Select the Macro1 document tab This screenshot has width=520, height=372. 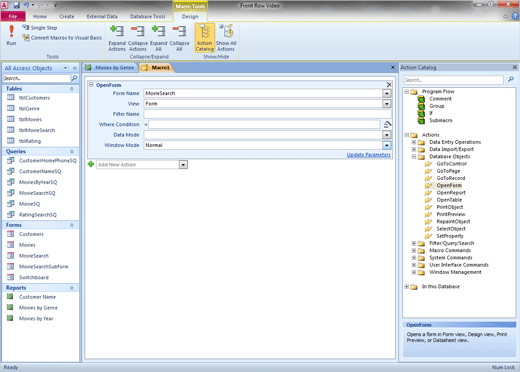point(156,68)
